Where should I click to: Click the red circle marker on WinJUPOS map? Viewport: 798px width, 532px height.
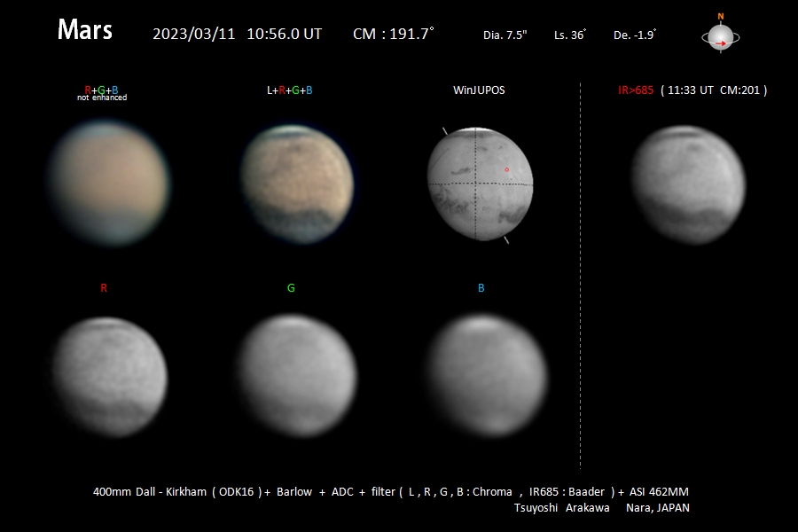tap(506, 169)
